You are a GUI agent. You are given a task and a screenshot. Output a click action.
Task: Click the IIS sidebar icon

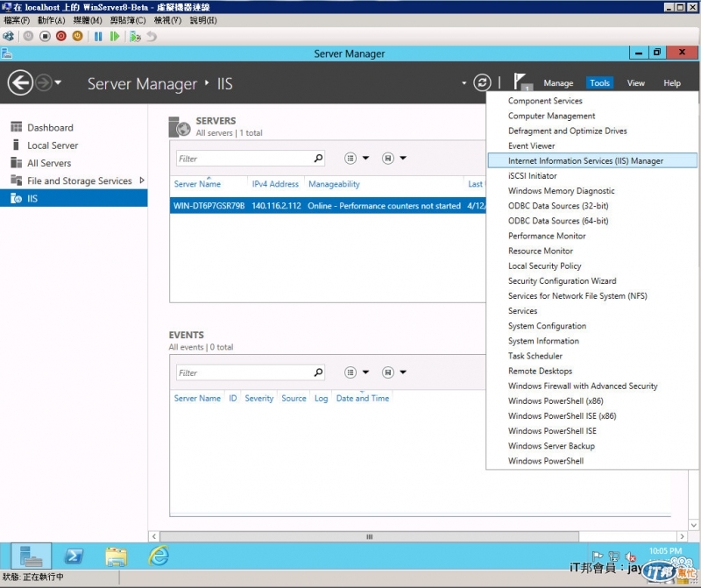(16, 198)
